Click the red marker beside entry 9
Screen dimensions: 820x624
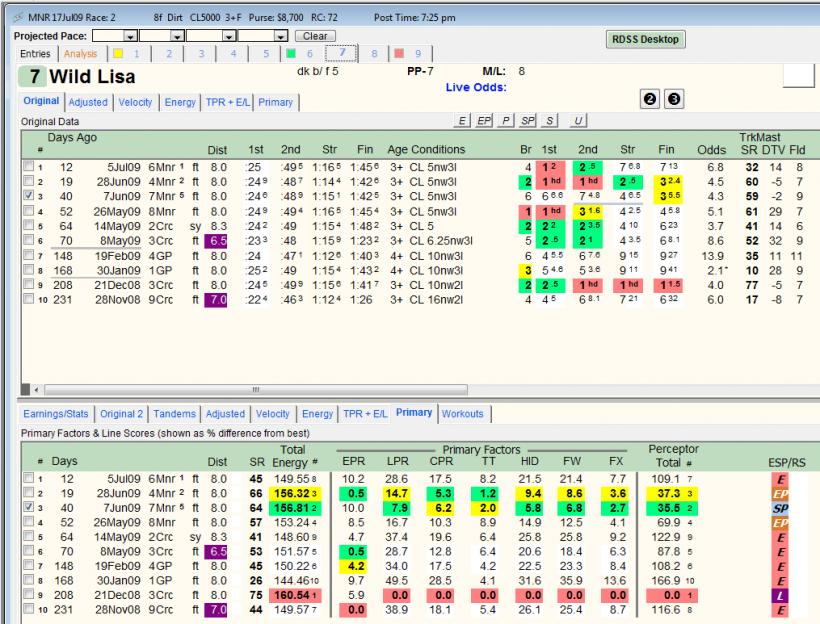point(399,53)
